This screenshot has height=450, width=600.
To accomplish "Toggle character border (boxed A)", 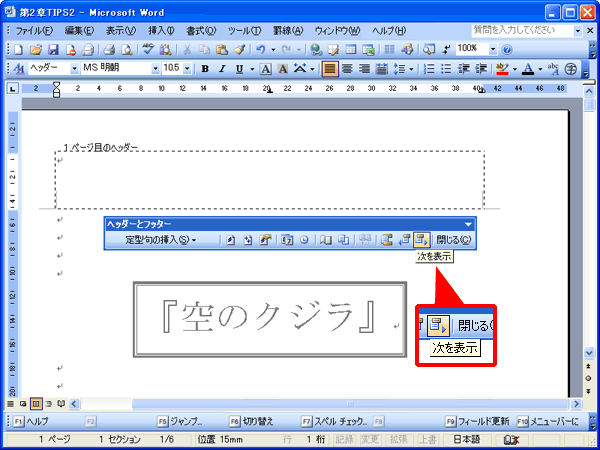I will (266, 69).
